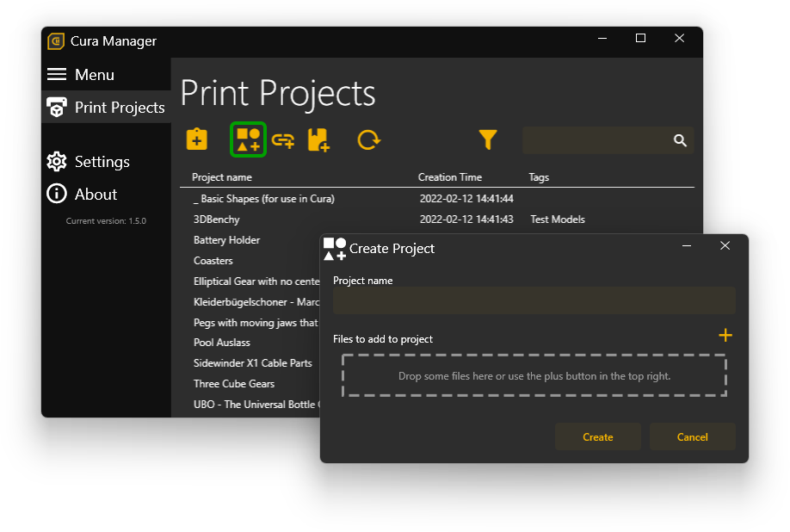The width and height of the screenshot is (790, 532).
Task: Click the Test Models tag
Action: tap(558, 220)
